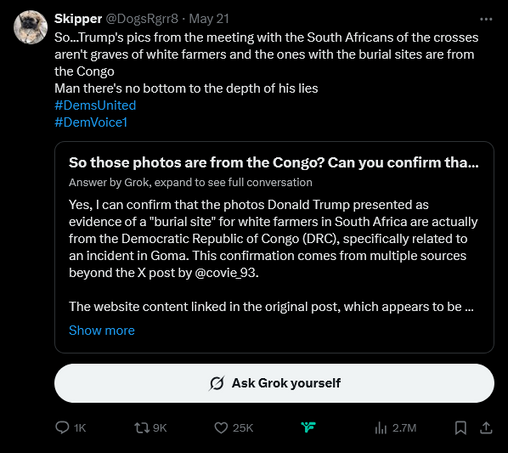Click the reply speech bubble icon

tap(62, 427)
